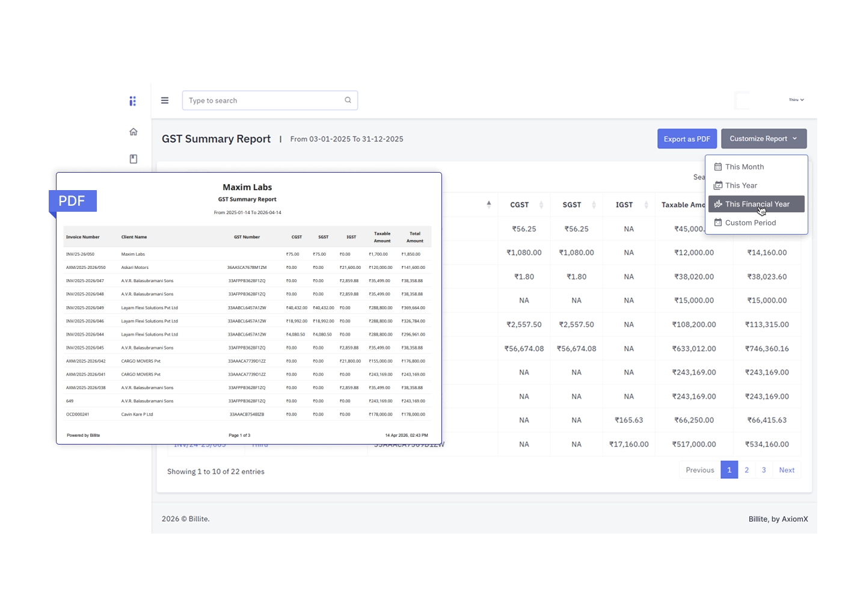Open the Customize Report dropdown
866x616 pixels.
coord(763,138)
